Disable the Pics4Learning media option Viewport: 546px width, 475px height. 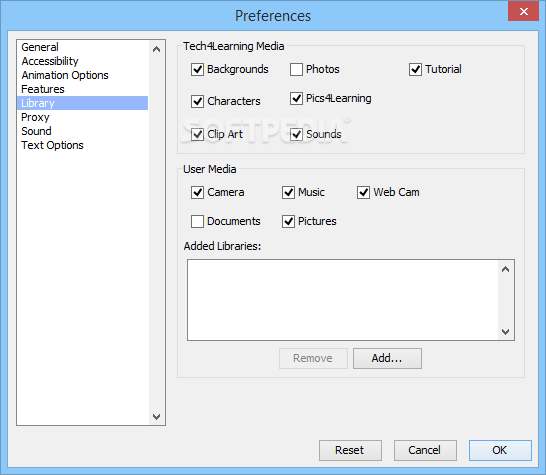point(296,99)
